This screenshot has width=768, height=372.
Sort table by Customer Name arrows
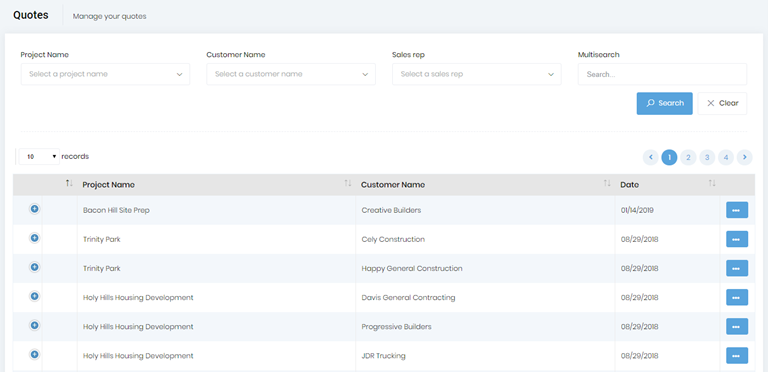point(607,183)
